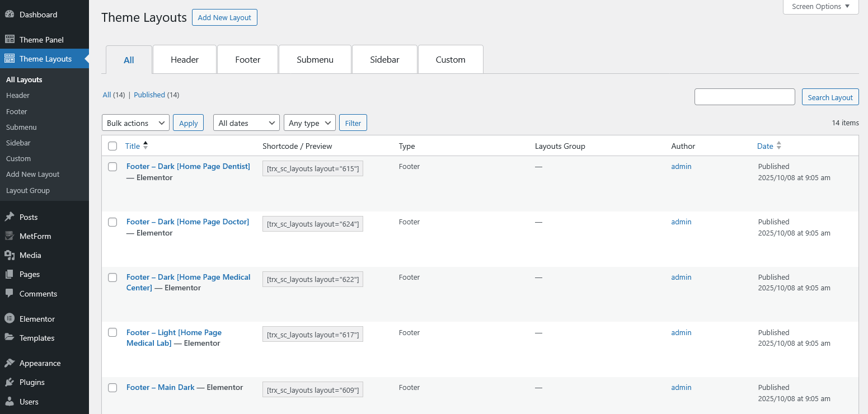Open the Bulk actions dropdown
The height and width of the screenshot is (414, 868).
[135, 123]
